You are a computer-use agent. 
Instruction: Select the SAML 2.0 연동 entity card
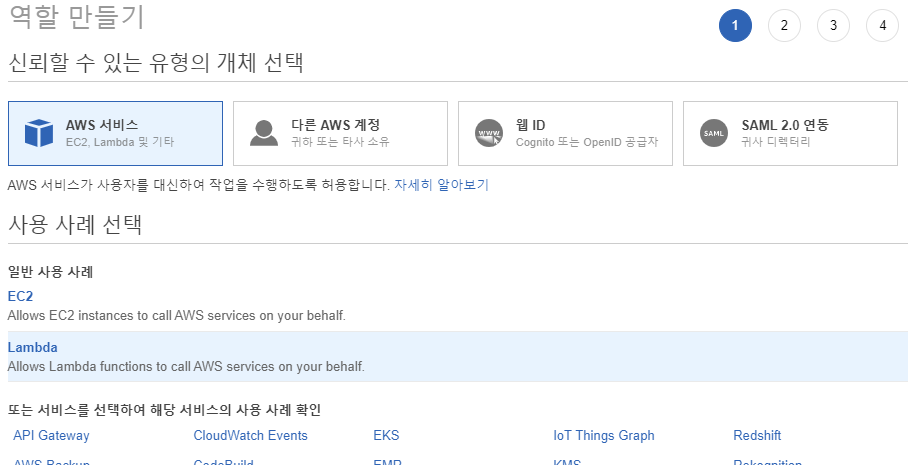click(790, 134)
